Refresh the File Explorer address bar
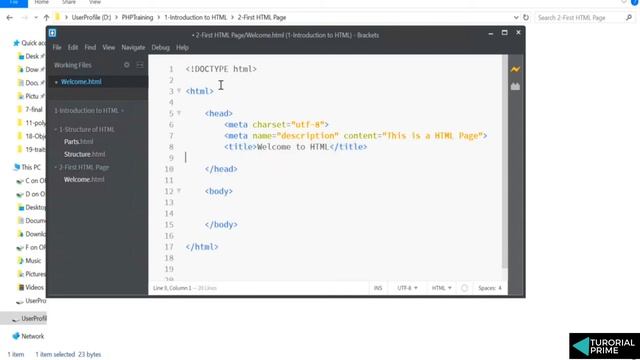The width and height of the screenshot is (640, 360). 526,18
